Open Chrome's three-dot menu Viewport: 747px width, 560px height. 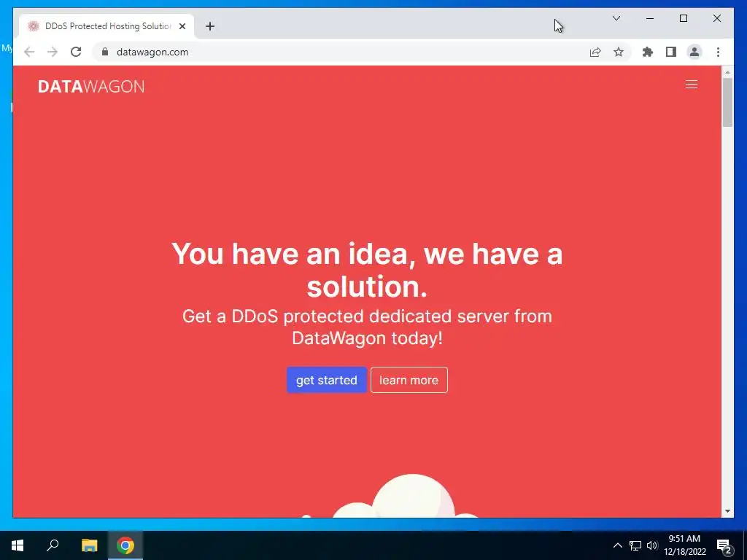click(x=718, y=52)
